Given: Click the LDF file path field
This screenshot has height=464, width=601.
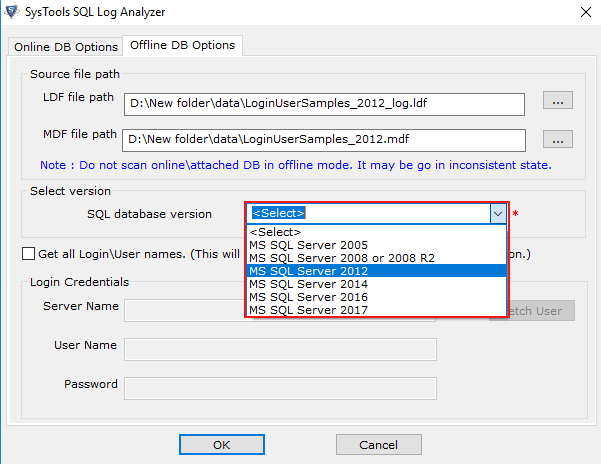Looking at the screenshot, I should [x=324, y=104].
